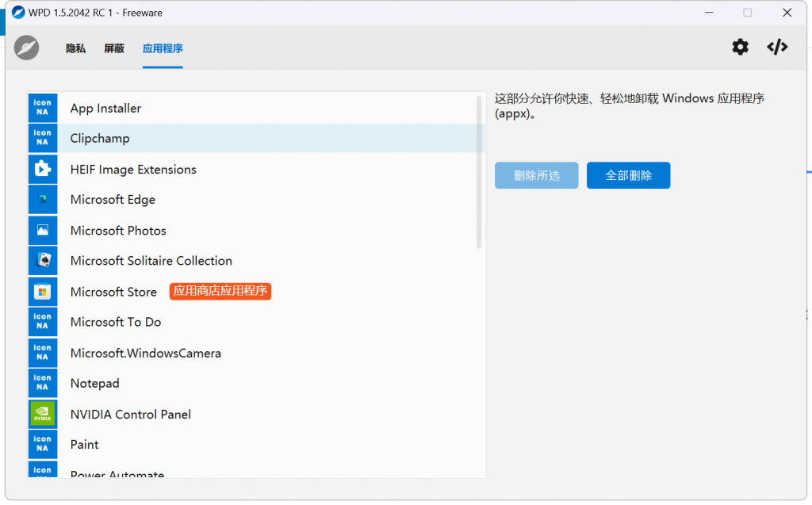Select Microsoft.WindowsCamera in the list
The image size is (812, 505).
(256, 353)
